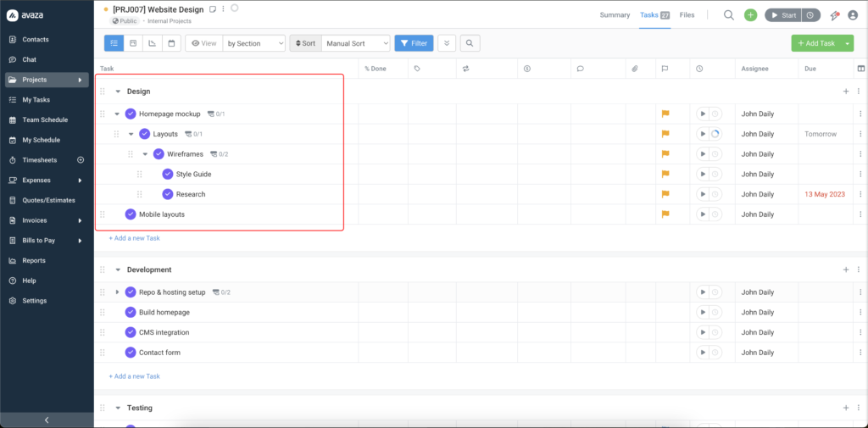Mark CMS integration task check circle

131,332
